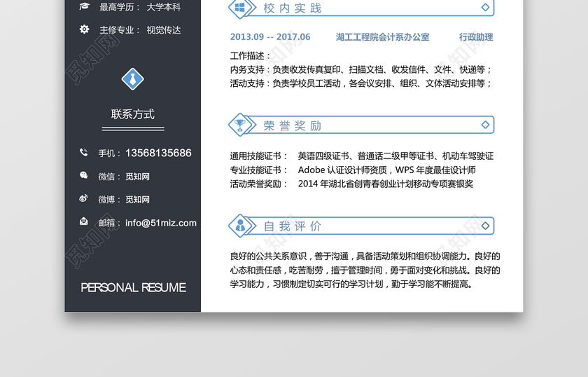Click the 湖工工程院会计系办公室 organization text
588x377 pixels.
pos(382,37)
